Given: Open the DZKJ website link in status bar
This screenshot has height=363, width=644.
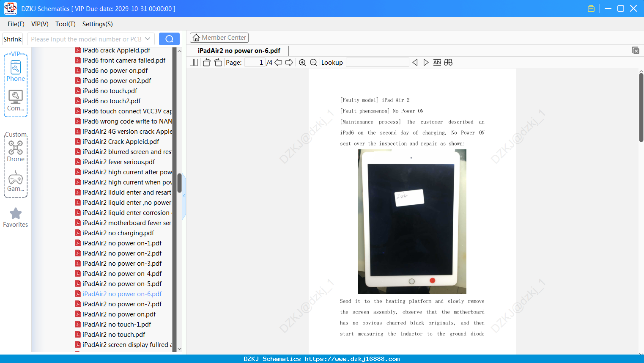Looking at the screenshot, I should [x=352, y=359].
